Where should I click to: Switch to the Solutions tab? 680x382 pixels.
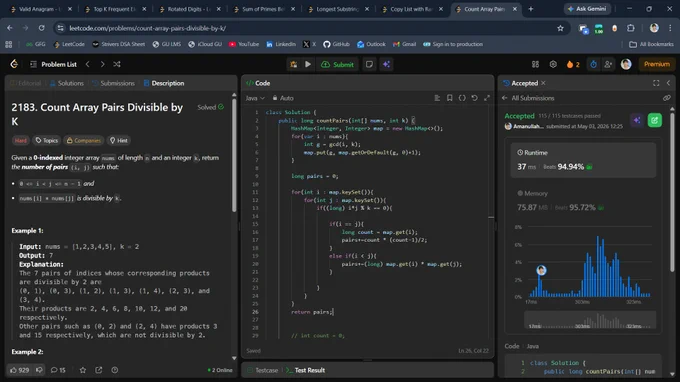point(67,83)
